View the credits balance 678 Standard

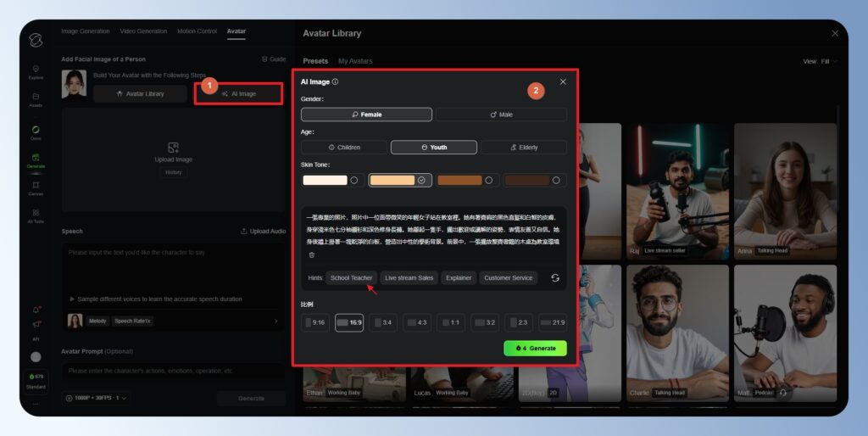(x=36, y=381)
